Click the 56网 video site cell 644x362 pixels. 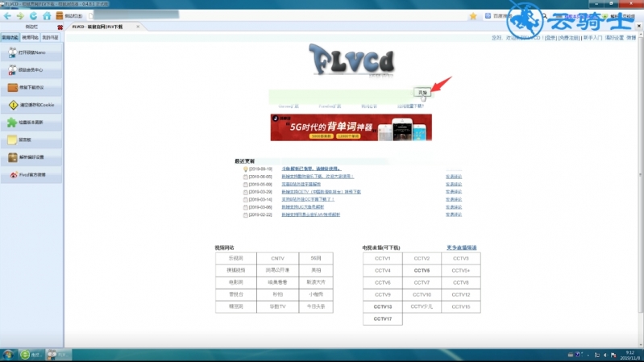[316, 259]
